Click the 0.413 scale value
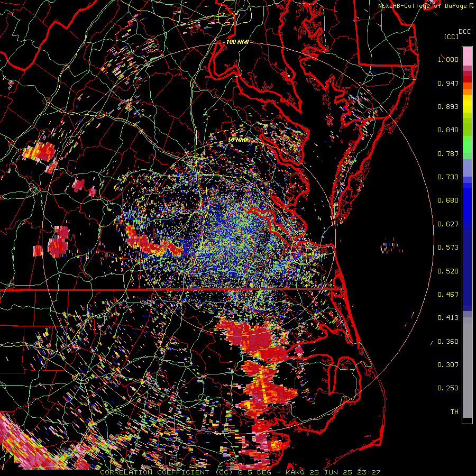Image resolution: width=476 pixels, height=476 pixels. pos(448,318)
